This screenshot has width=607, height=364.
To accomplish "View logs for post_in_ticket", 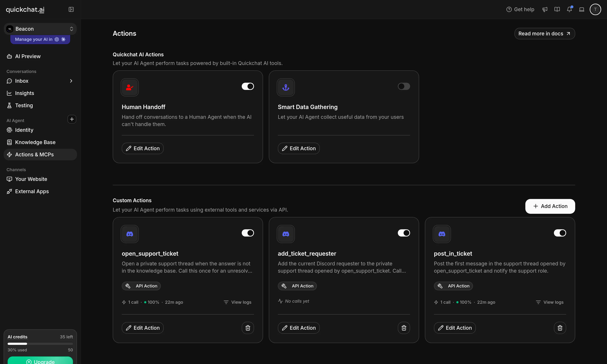I will pyautogui.click(x=550, y=302).
